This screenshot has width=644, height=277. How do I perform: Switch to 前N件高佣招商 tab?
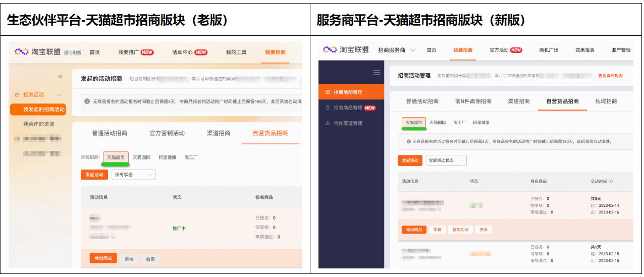pyautogui.click(x=473, y=101)
